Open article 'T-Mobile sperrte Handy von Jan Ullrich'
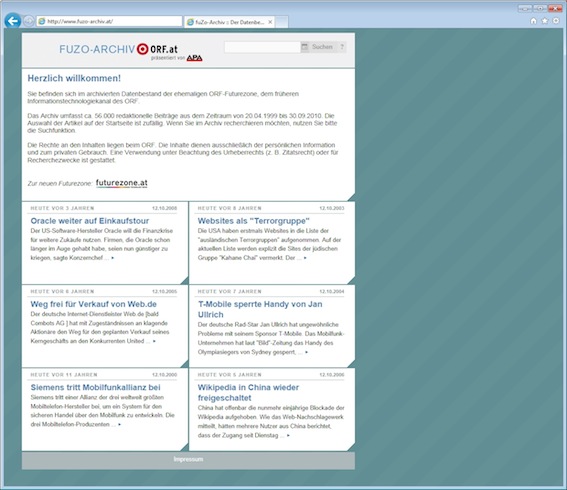The image size is (567, 490). (x=260, y=309)
